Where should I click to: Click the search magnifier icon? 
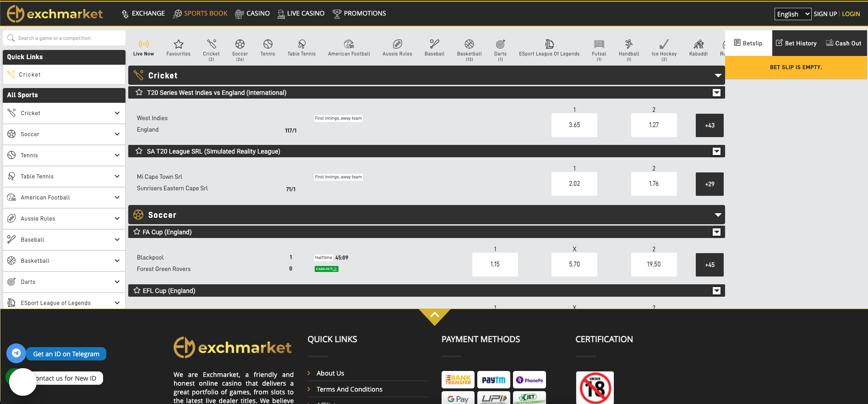coord(11,38)
